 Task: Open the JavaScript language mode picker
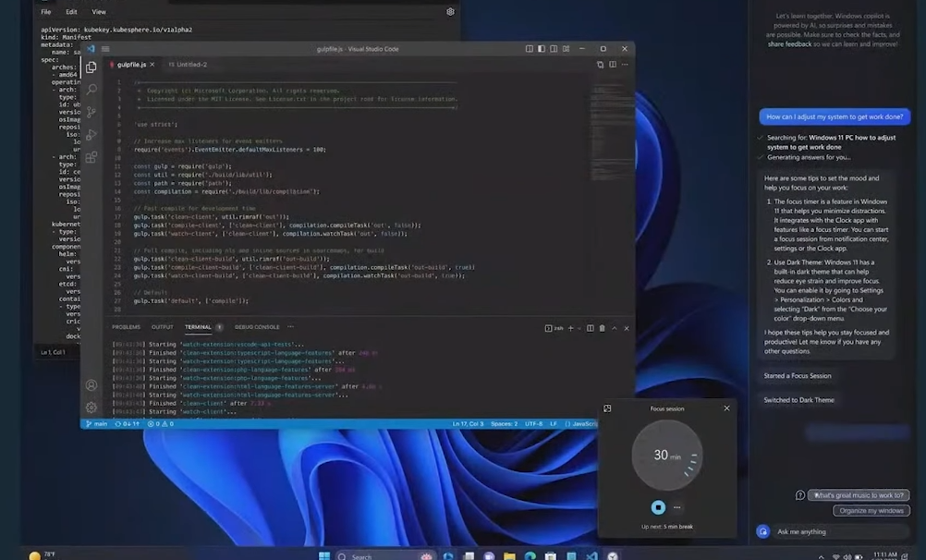point(581,423)
